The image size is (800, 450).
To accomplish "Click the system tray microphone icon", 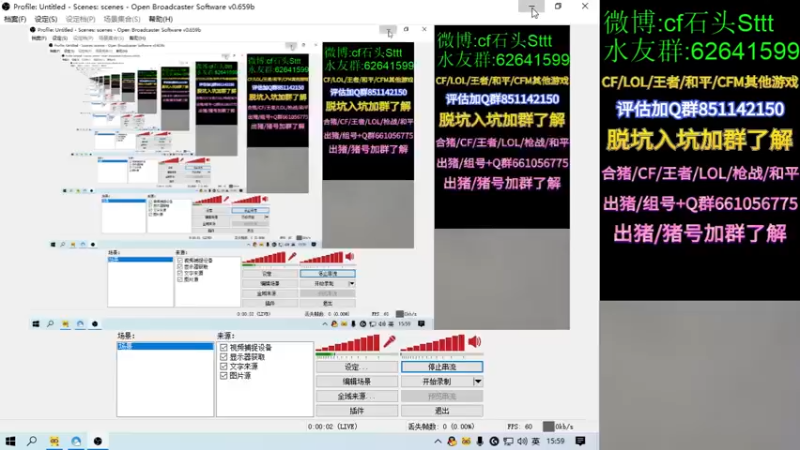I will point(480,441).
